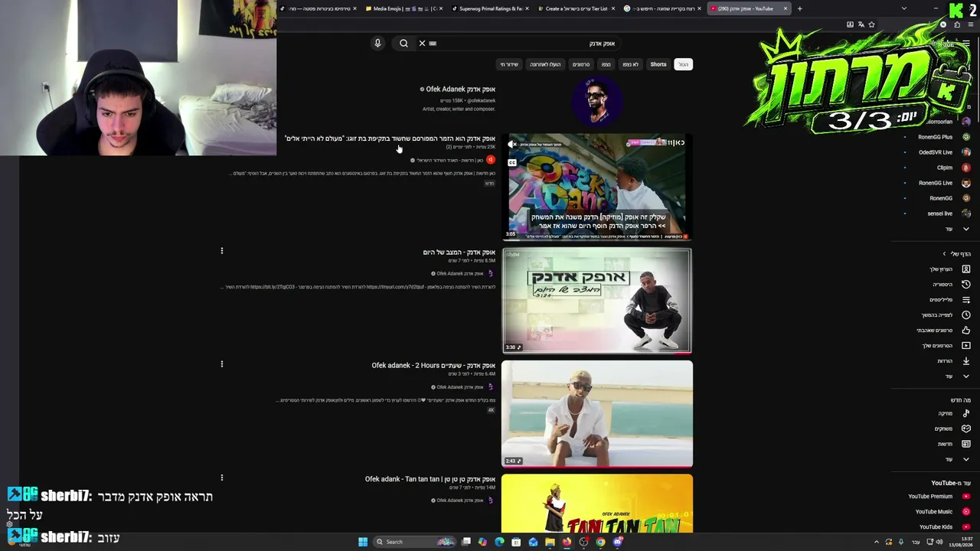The width and height of the screenshot is (980, 551).
Task: Open YouTube Music in sidebar
Action: tap(942, 512)
